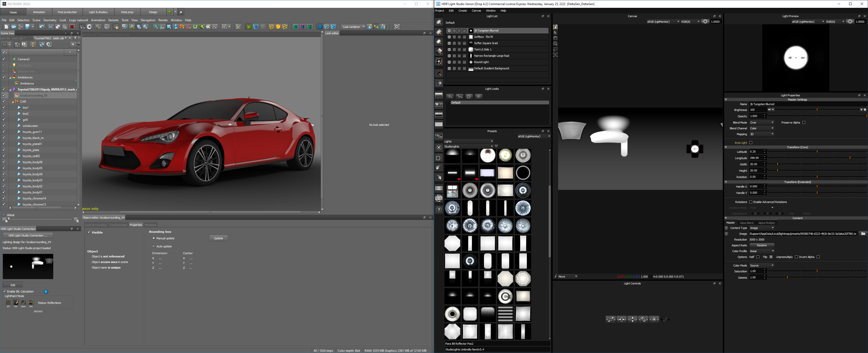The width and height of the screenshot is (868, 353).
Task: Select the canvas hand pan tool
Action: click(x=555, y=38)
